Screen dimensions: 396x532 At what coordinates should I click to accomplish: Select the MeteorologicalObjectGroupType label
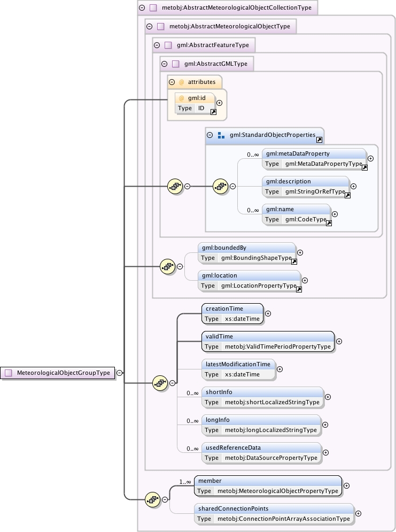[x=64, y=373]
